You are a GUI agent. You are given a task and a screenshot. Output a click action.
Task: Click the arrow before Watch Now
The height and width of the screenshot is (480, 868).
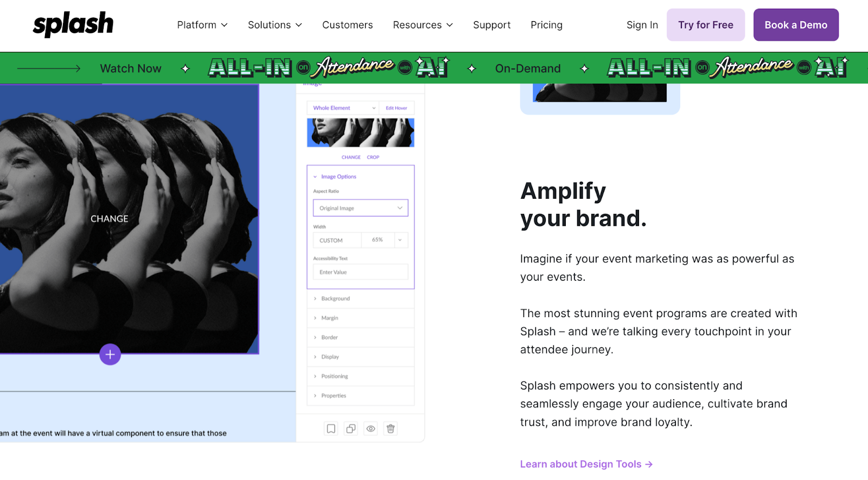[x=49, y=68]
